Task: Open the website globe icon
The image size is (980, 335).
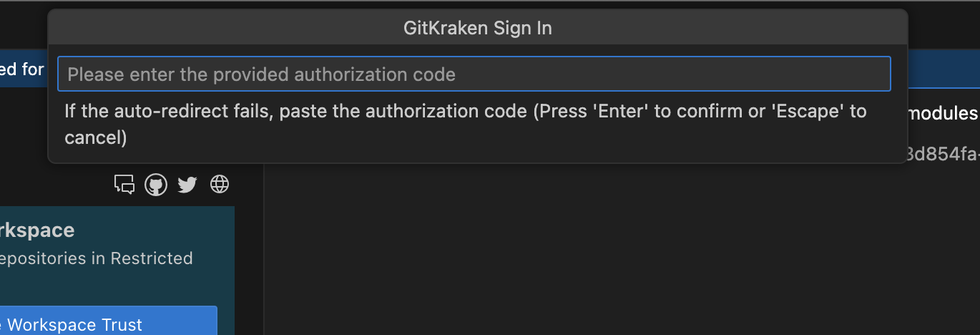Action: click(220, 185)
